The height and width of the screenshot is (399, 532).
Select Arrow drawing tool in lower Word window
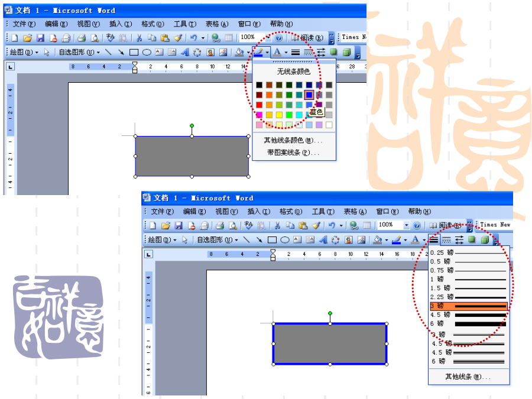pyautogui.click(x=259, y=240)
